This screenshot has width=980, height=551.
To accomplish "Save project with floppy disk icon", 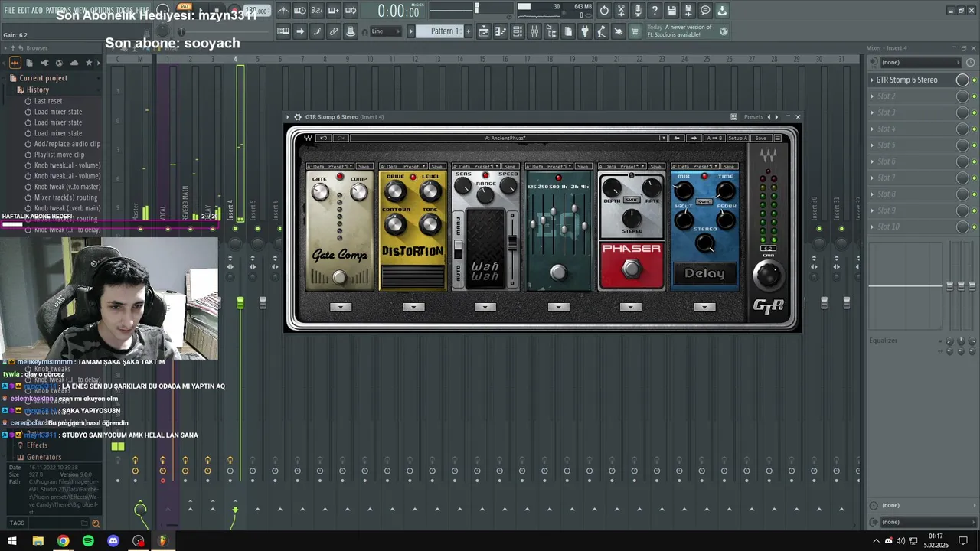I will 671,11.
